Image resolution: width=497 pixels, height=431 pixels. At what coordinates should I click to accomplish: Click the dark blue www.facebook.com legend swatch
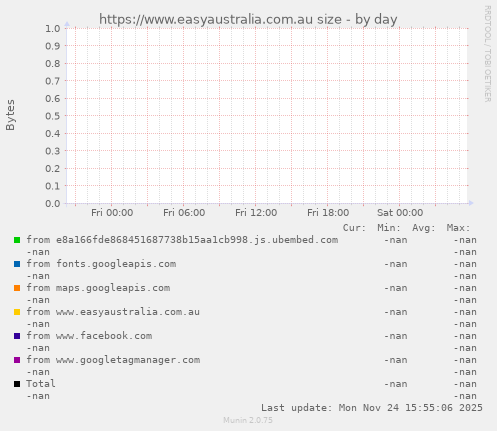click(17, 336)
